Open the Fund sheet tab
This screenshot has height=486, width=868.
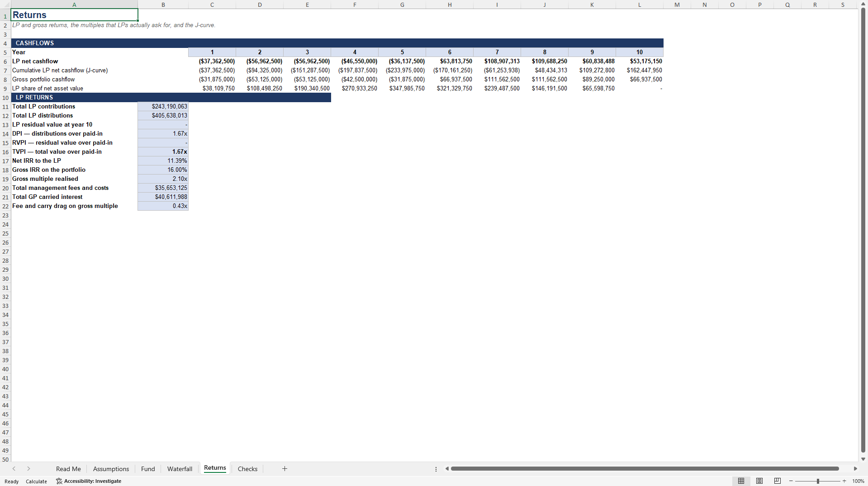click(x=148, y=469)
